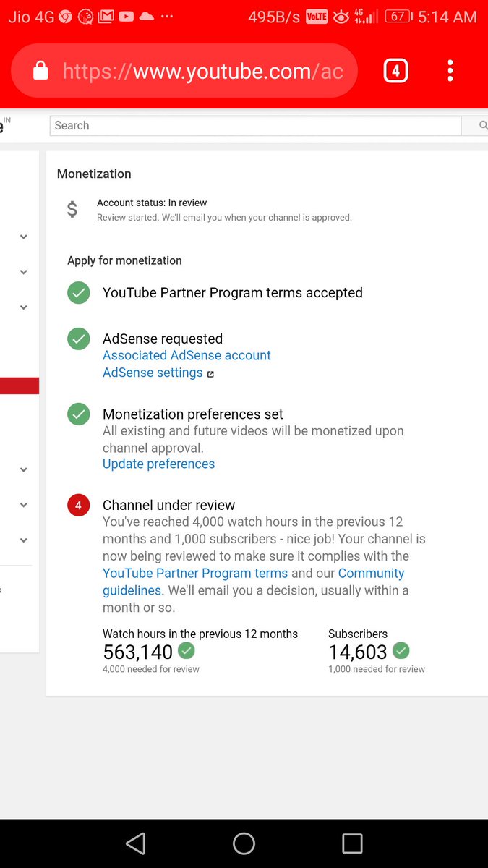
Task: Click the green check next to Partner Program terms
Action: click(79, 293)
